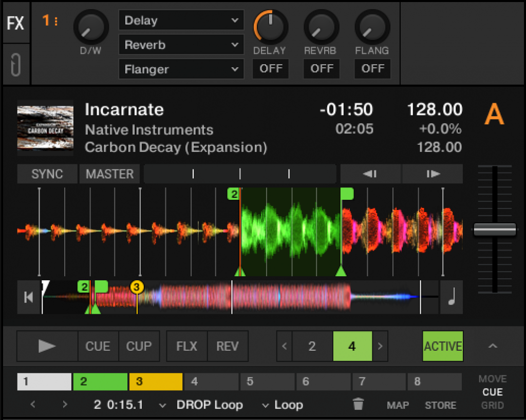Click the trash icon to delete cue
526x420 pixels.
(359, 405)
